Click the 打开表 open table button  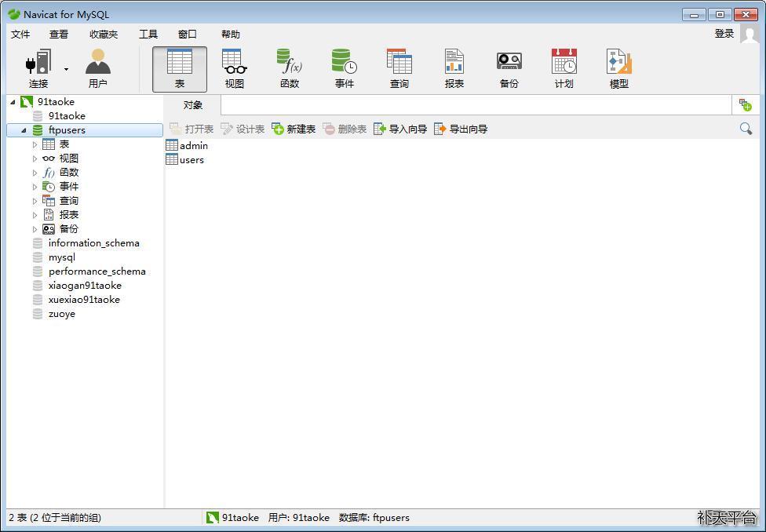click(191, 129)
